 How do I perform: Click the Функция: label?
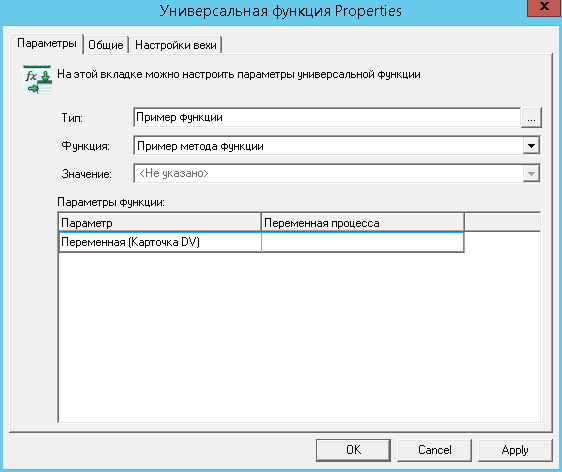[85, 146]
